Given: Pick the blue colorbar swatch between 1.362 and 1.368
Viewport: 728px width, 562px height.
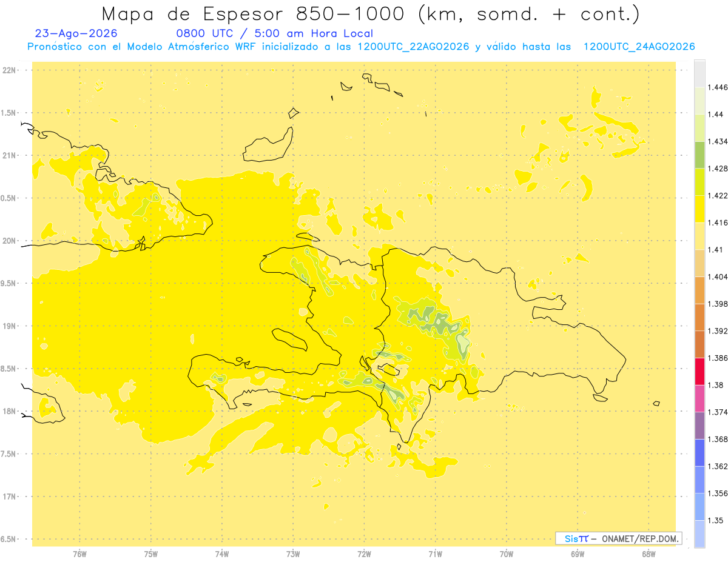Looking at the screenshot, I should [x=699, y=453].
